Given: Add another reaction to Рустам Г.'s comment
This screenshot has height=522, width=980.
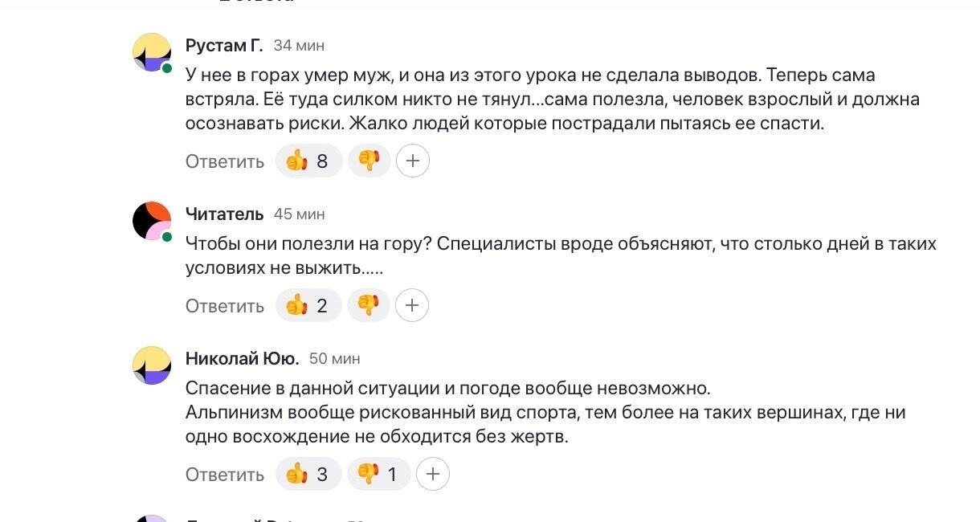Looking at the screenshot, I should 413,161.
